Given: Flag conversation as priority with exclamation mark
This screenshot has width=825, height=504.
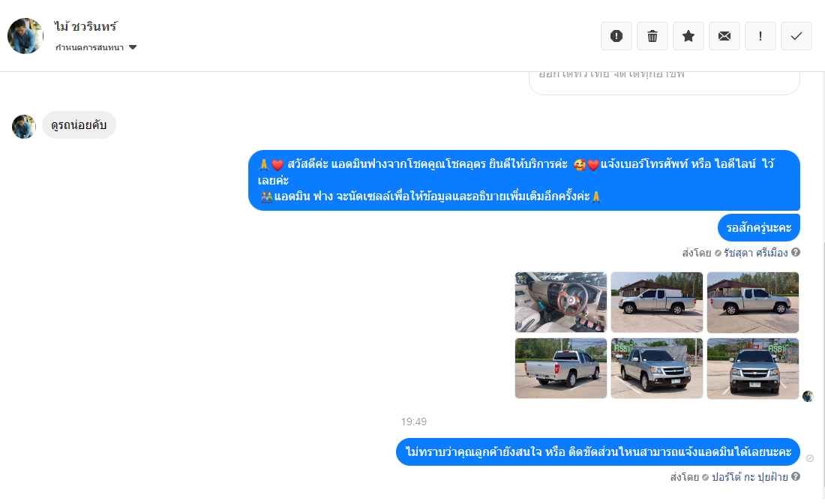Looking at the screenshot, I should pyautogui.click(x=760, y=36).
